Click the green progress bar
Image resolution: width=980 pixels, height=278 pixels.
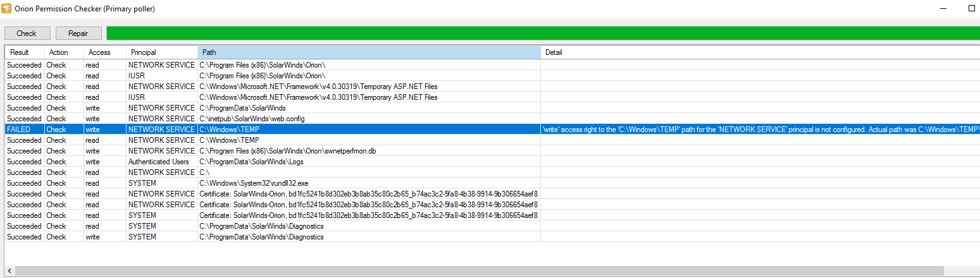(543, 33)
